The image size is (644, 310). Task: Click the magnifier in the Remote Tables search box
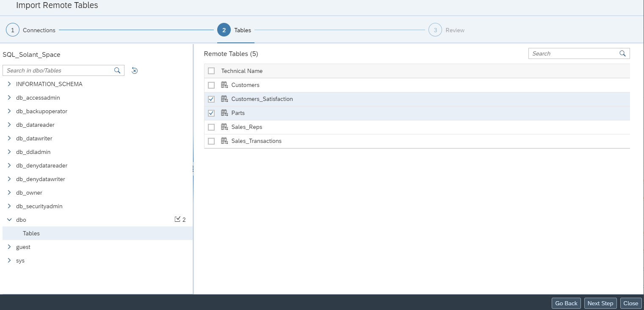(x=622, y=53)
